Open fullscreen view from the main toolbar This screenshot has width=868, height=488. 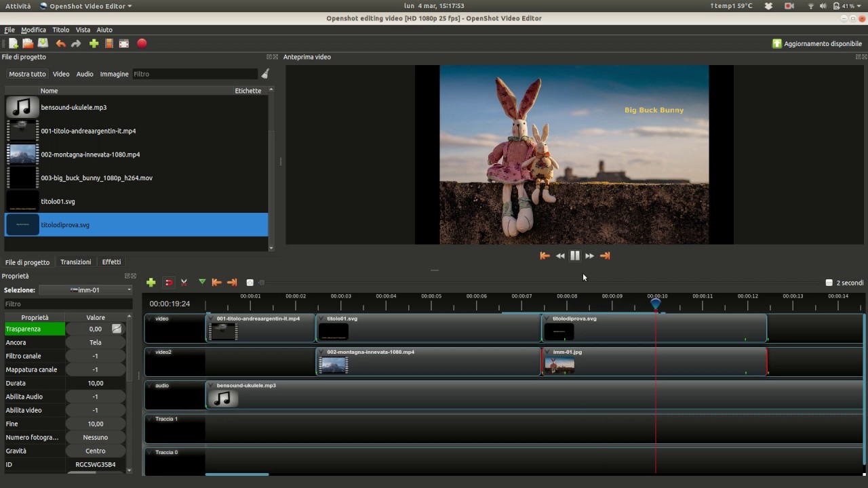pyautogui.click(x=124, y=43)
